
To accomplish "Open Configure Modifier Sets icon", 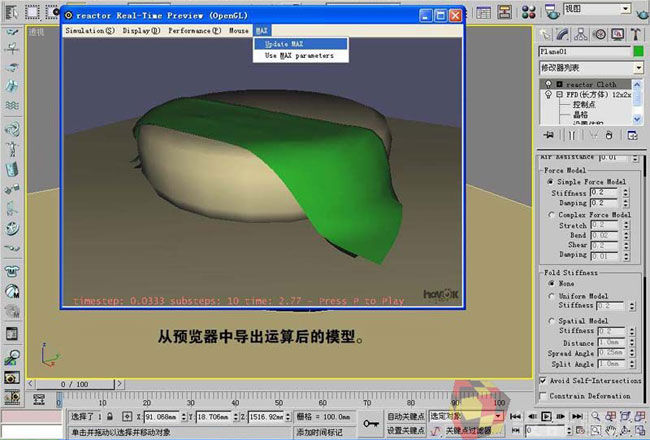I will coord(632,135).
